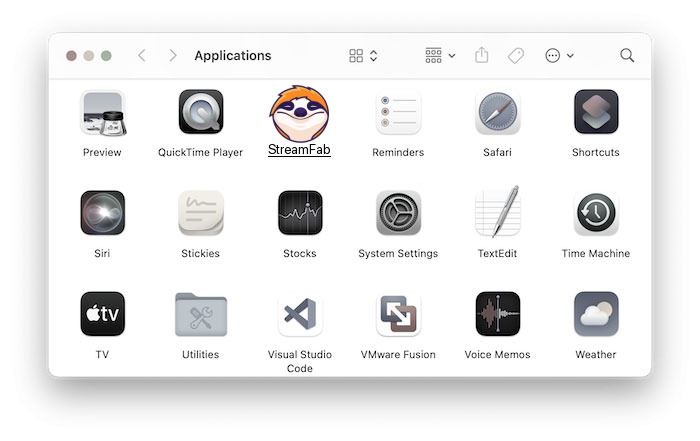
Task: Click the Visual Studio Code label
Action: [300, 361]
